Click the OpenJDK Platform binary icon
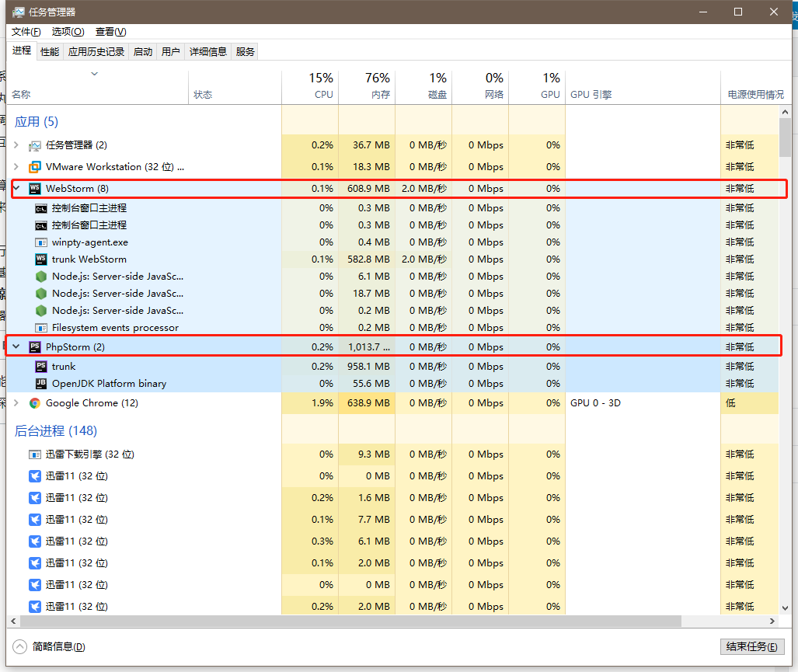Image resolution: width=798 pixels, height=672 pixels. coord(41,384)
